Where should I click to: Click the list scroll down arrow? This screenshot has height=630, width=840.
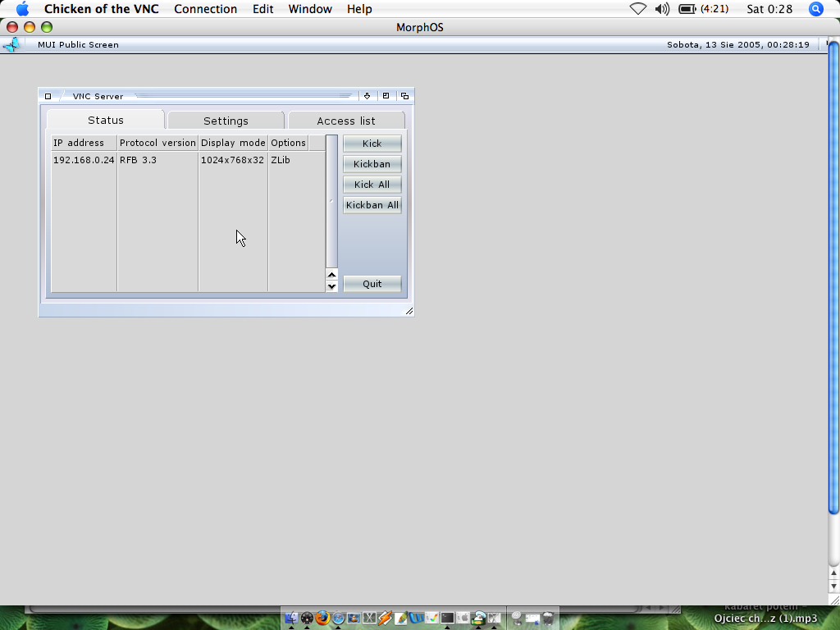331,286
